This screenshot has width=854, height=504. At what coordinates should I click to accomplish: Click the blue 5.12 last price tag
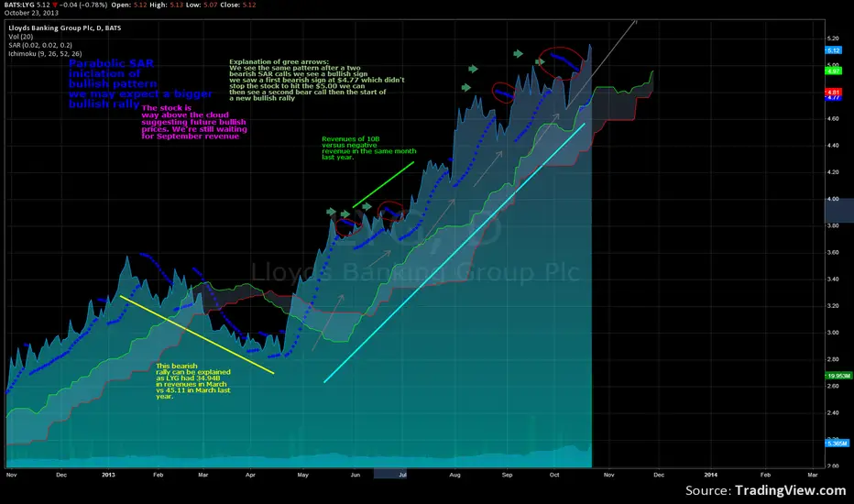(834, 50)
